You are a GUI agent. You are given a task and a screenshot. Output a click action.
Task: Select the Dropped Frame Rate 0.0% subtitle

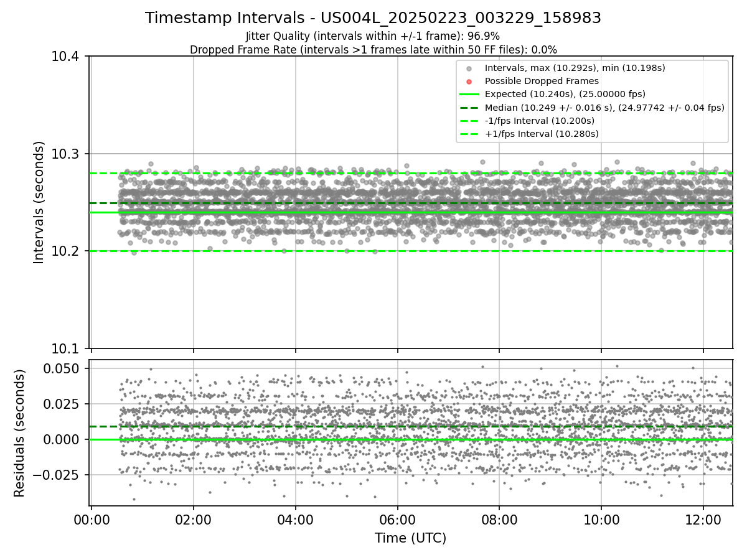373,50
